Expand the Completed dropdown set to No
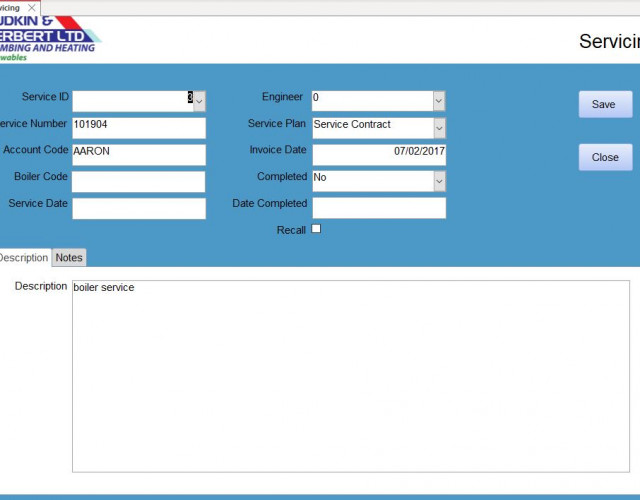The width and height of the screenshot is (640, 500). tap(439, 181)
